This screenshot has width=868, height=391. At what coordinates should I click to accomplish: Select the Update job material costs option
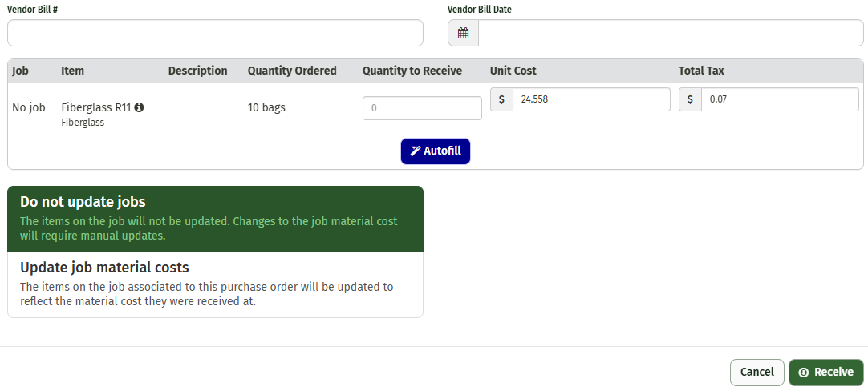tap(215, 284)
